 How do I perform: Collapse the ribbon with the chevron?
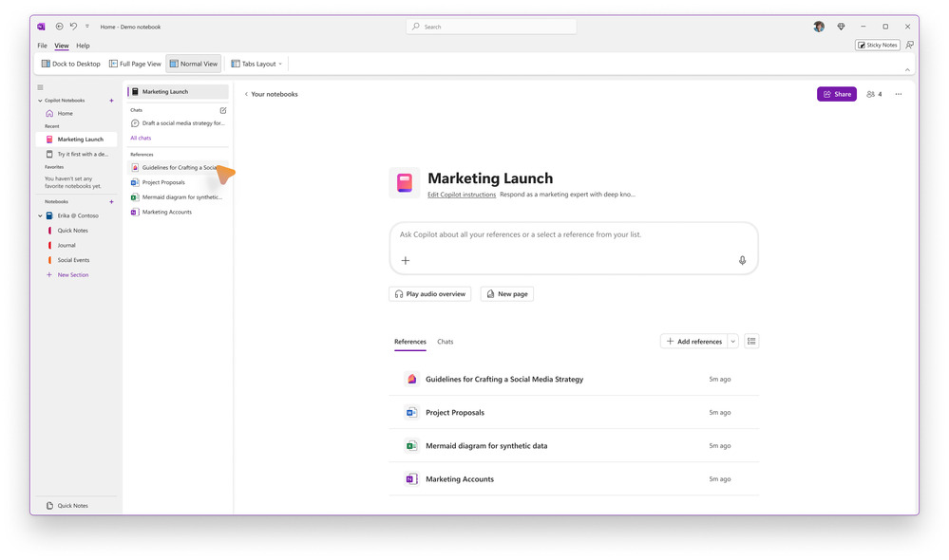pos(907,70)
